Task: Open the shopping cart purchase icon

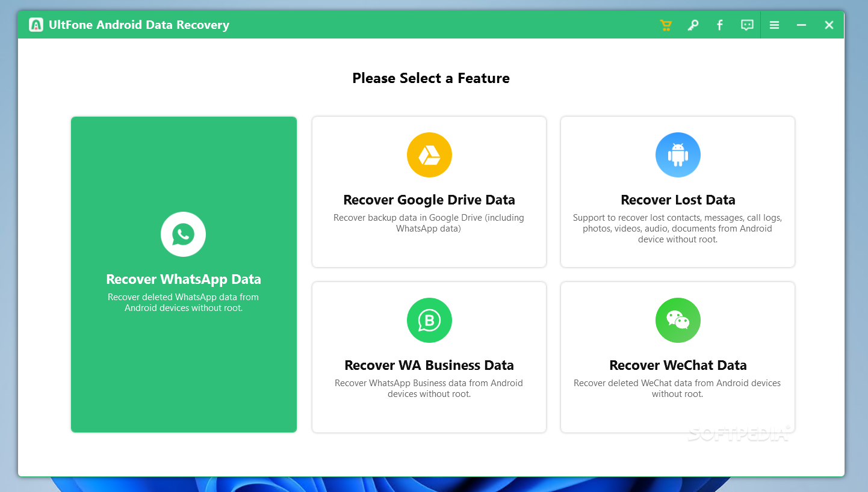Action: pyautogui.click(x=666, y=25)
